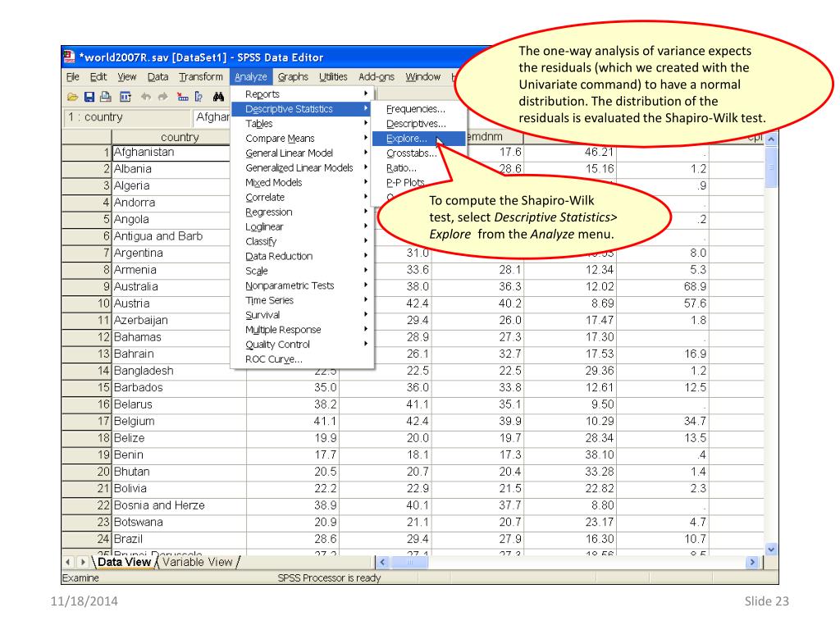840x630 pixels.
Task: Open the Classify menu item
Action: [x=302, y=242]
